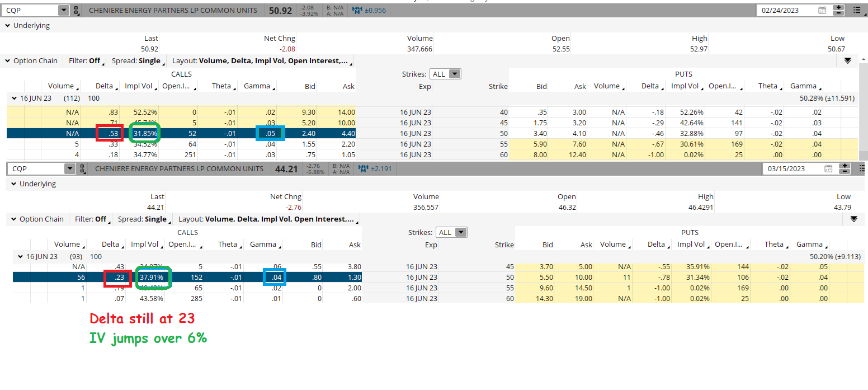Collapse Option Chain section in 03/15/2023 panel
Viewport: 868px width, 390px height.
pos(14,219)
